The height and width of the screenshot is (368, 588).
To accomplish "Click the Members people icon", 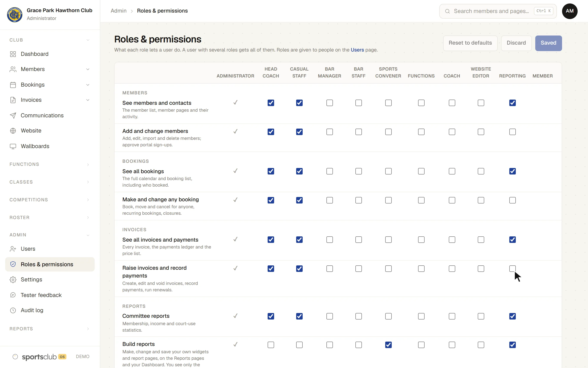I will (13, 69).
